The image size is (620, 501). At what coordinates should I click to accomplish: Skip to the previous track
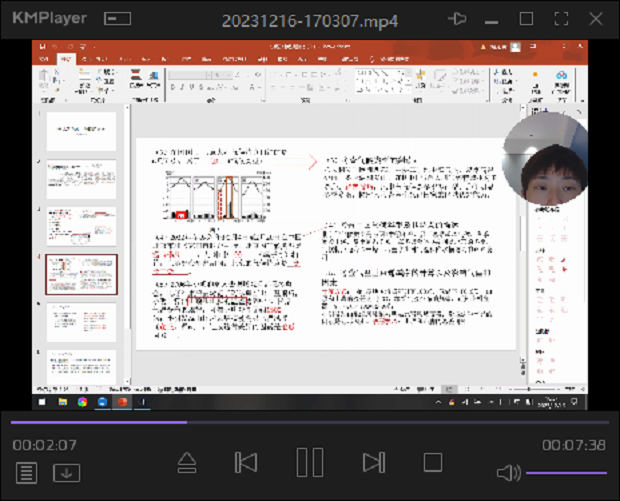[246, 462]
